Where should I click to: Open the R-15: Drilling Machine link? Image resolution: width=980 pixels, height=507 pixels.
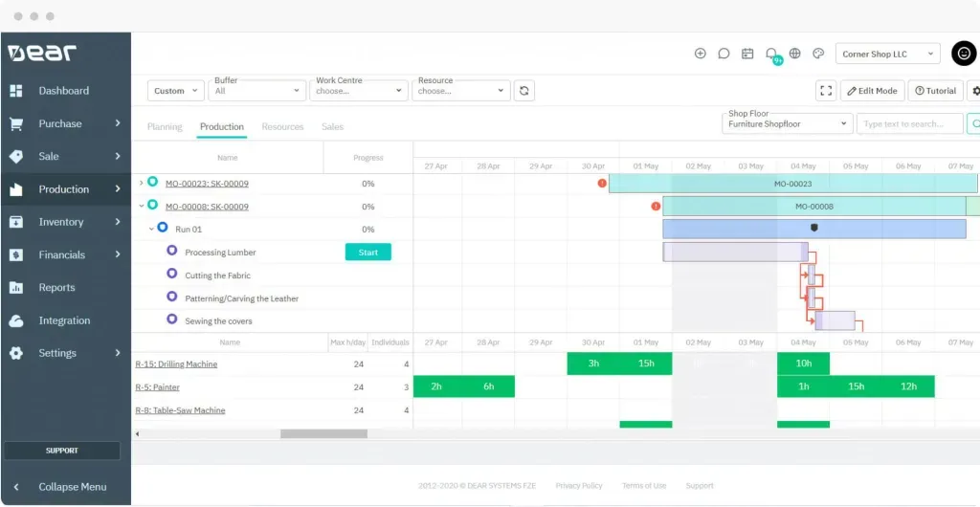pos(176,364)
